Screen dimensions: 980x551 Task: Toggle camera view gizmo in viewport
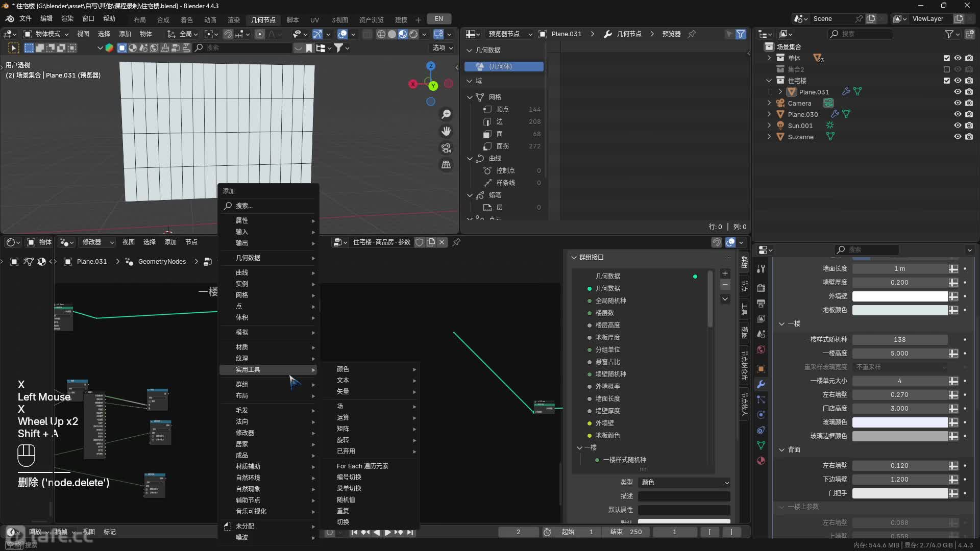446,148
